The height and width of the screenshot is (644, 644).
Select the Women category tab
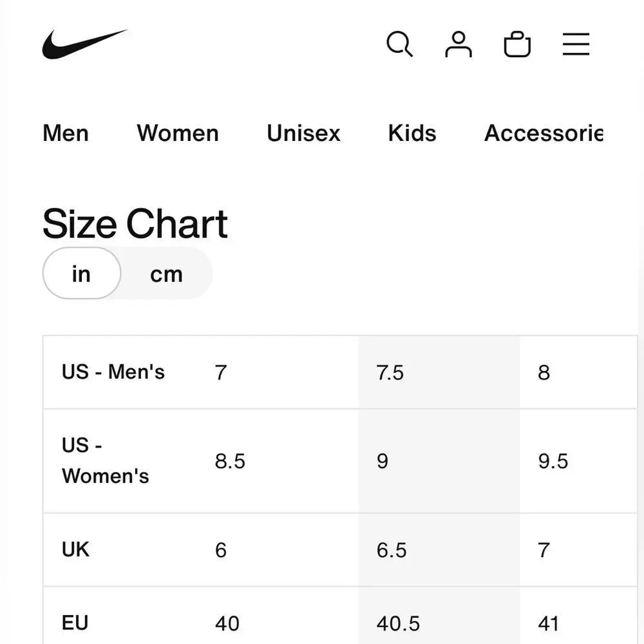pos(178,133)
